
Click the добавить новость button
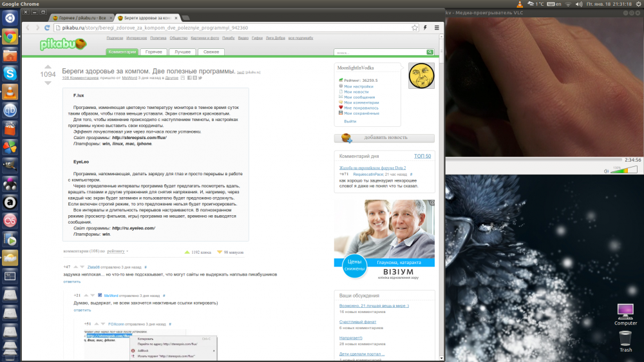click(x=384, y=138)
